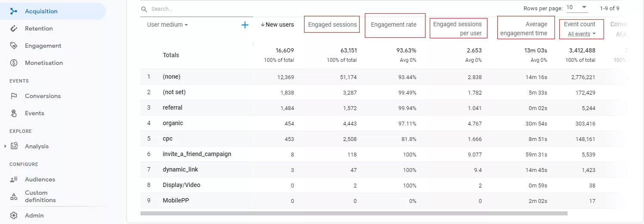The height and width of the screenshot is (224, 644).
Task: Sort by the New users column header
Action: pos(277,25)
